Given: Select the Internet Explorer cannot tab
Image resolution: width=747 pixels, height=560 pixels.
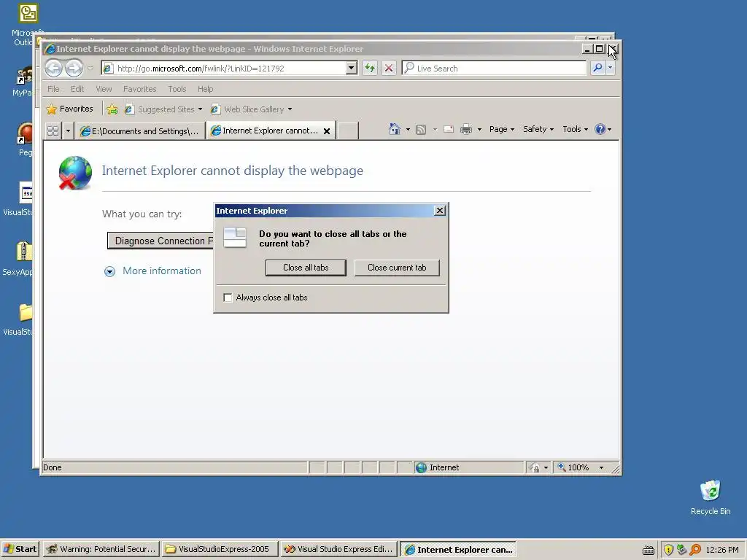Looking at the screenshot, I should coord(264,131).
